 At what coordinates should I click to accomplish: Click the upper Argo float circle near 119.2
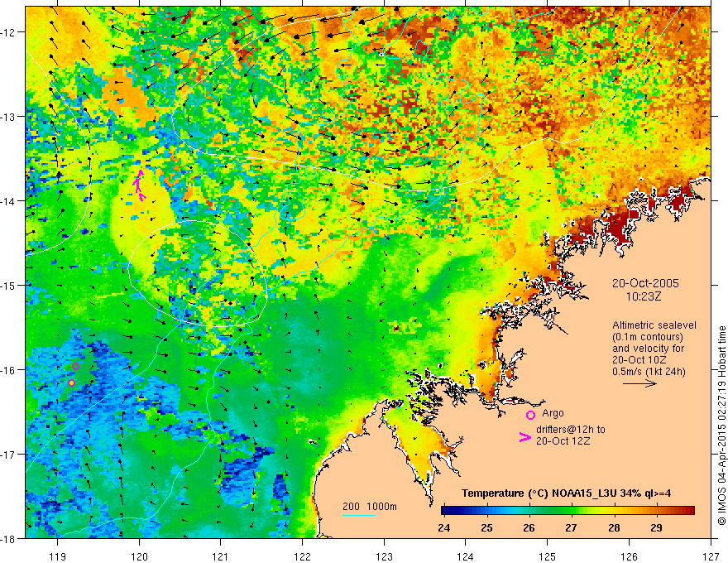click(x=75, y=366)
